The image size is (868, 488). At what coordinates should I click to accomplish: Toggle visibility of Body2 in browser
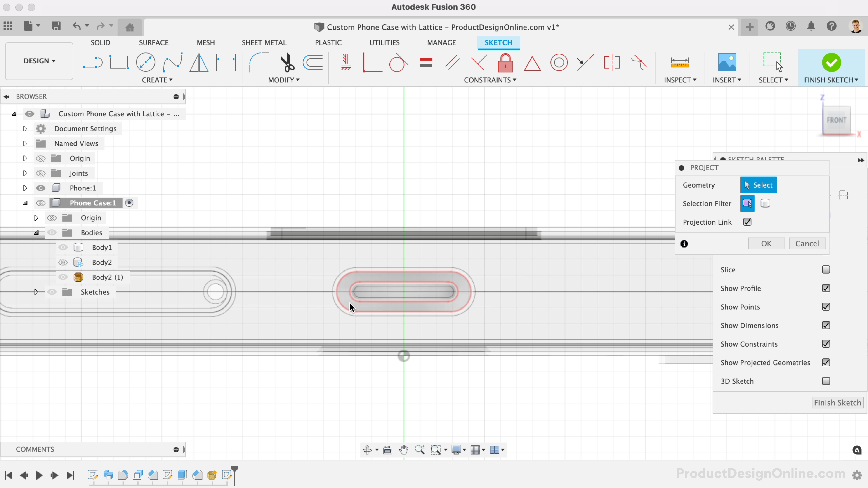pos(63,262)
